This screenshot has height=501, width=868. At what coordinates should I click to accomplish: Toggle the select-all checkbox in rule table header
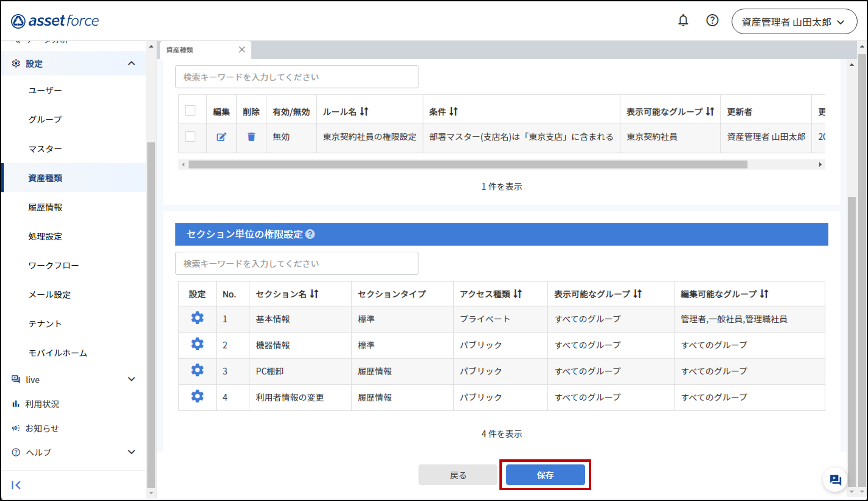190,111
